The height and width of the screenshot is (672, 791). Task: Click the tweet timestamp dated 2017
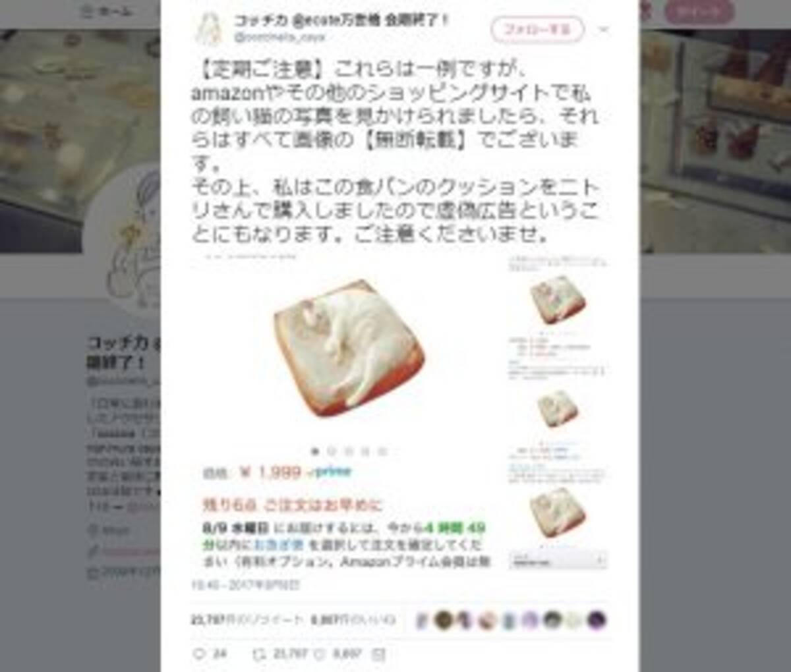tap(245, 584)
